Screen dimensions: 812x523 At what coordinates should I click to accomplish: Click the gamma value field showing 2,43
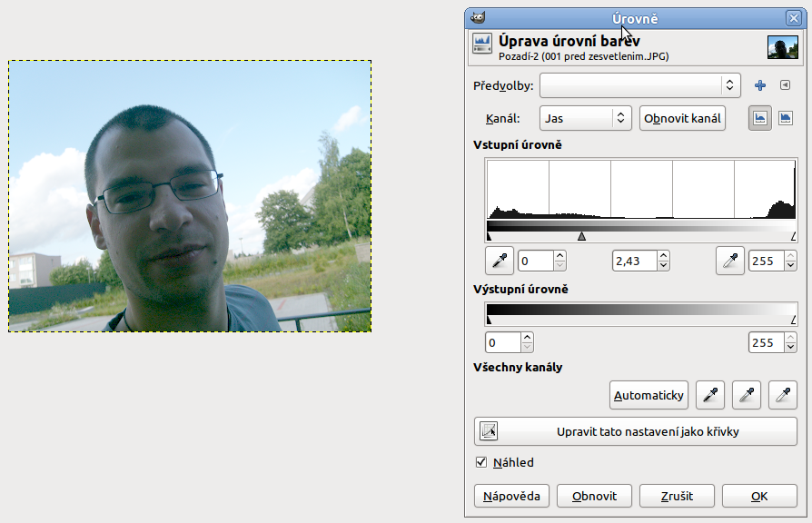(634, 261)
